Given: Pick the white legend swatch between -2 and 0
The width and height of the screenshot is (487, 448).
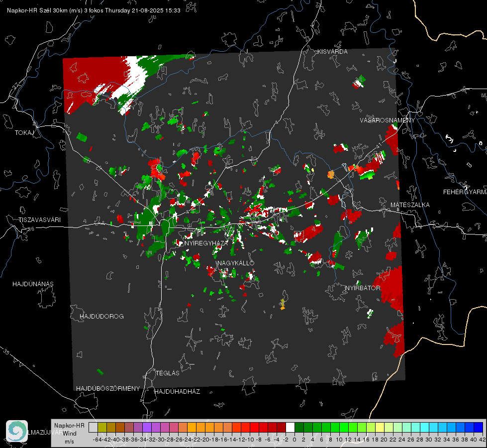Looking at the screenshot, I should pyautogui.click(x=290, y=427).
